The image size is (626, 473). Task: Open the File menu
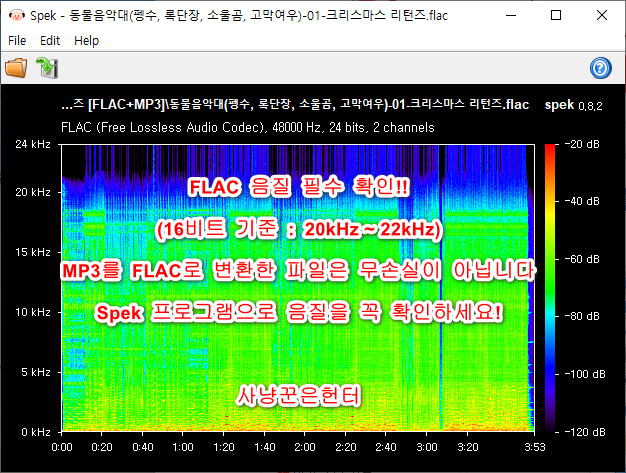pyautogui.click(x=17, y=40)
